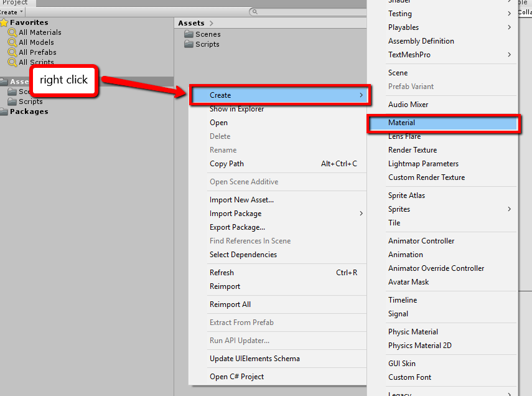
Task: Click the Scripts folder icon in Assets pane
Action: (x=189, y=44)
